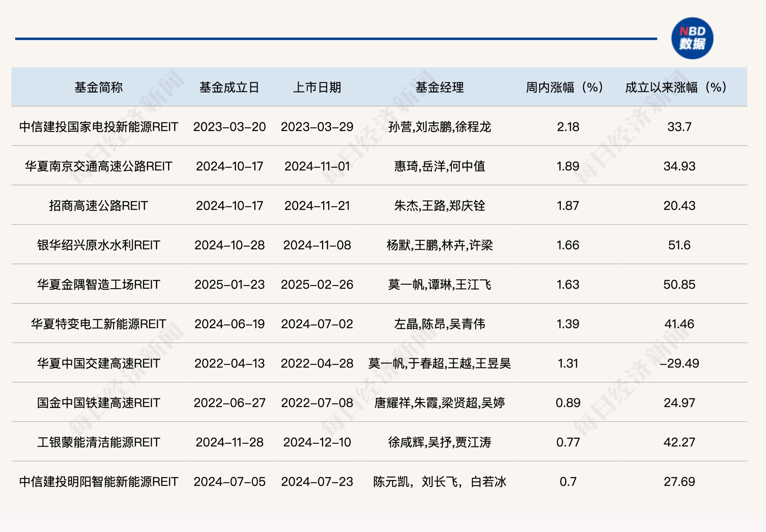
Task: Select weekly gain value 1.39
Action: pos(568,324)
